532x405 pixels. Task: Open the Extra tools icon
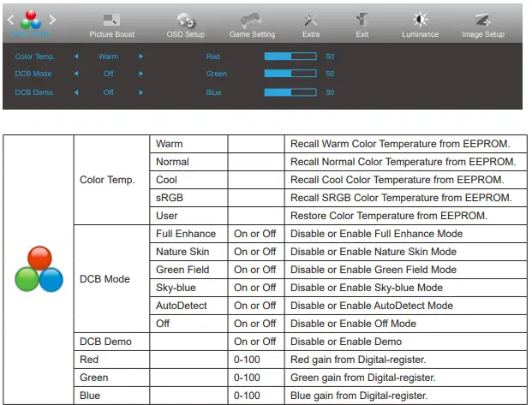(310, 21)
